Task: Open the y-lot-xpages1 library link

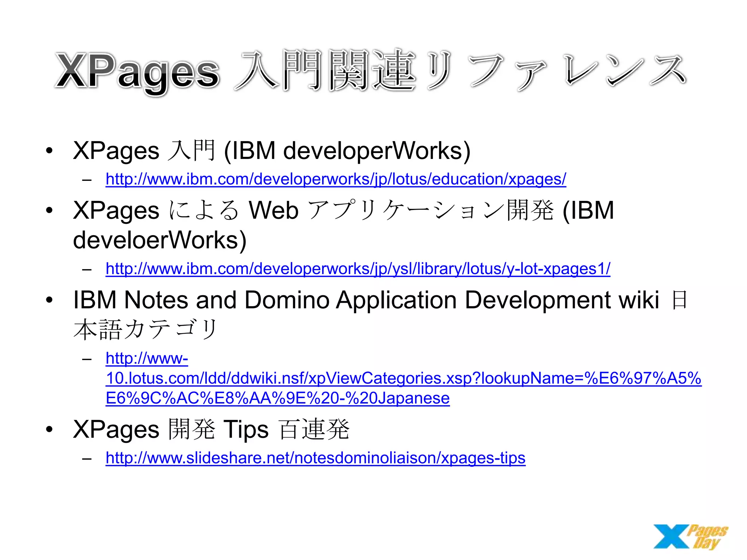Action: coord(358,269)
